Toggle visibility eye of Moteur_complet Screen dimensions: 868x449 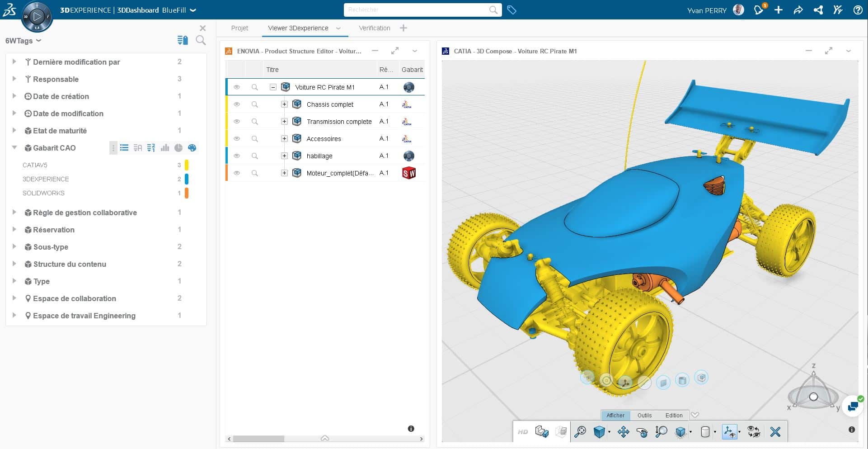coord(237,173)
